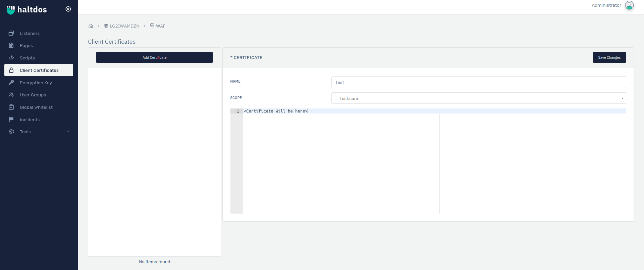This screenshot has height=270, width=644.
Task: Click the User Groups people icon
Action: (x=11, y=95)
